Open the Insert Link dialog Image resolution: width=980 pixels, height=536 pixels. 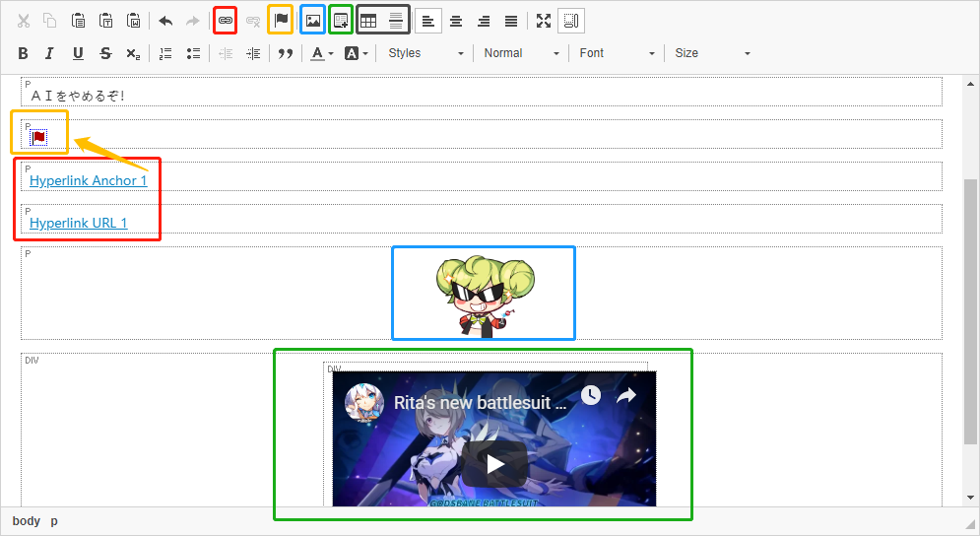225,21
